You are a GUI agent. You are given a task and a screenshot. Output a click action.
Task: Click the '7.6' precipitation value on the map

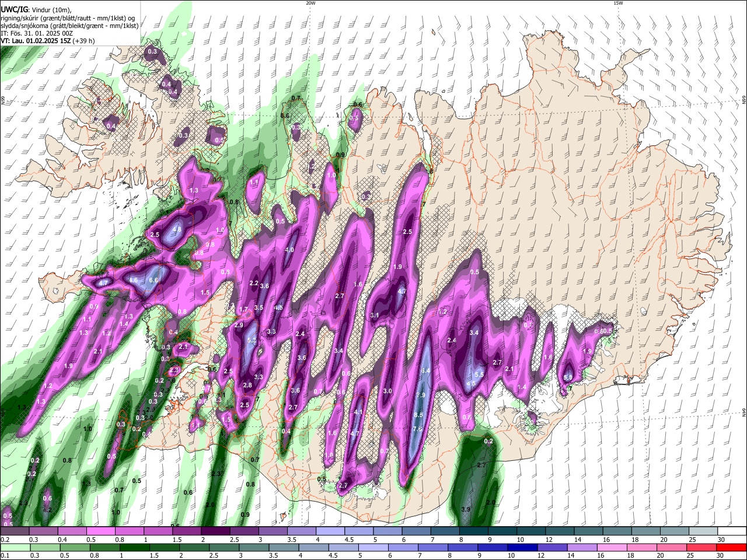pyautogui.click(x=417, y=429)
